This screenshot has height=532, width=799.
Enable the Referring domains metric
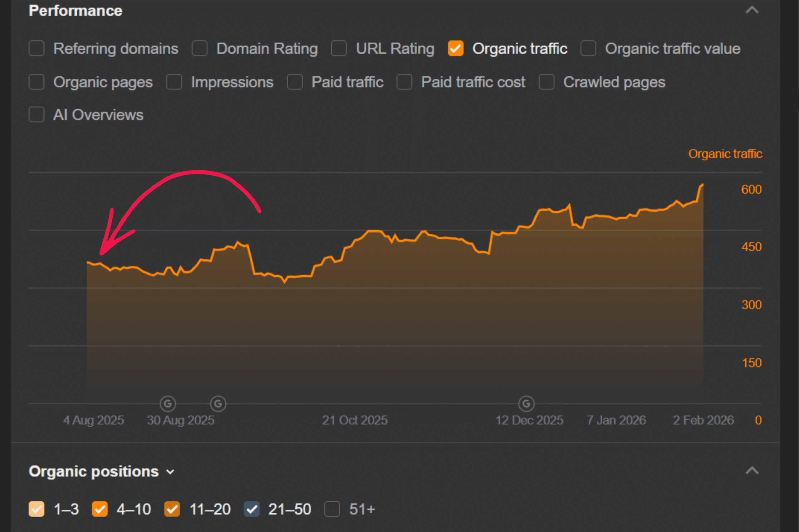click(36, 48)
